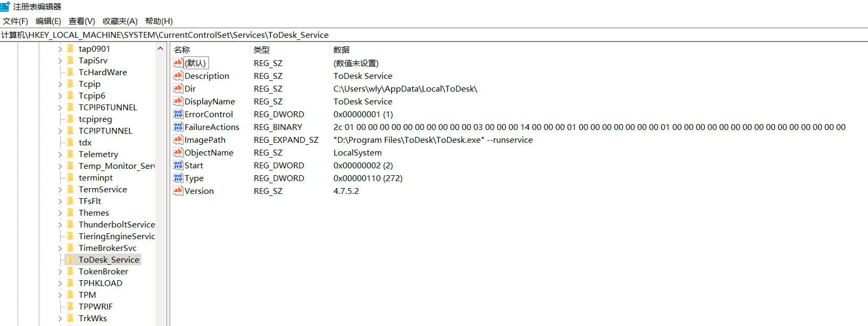This screenshot has width=868, height=326.
Task: Click the binary icon beside FailureActions
Action: 178,127
